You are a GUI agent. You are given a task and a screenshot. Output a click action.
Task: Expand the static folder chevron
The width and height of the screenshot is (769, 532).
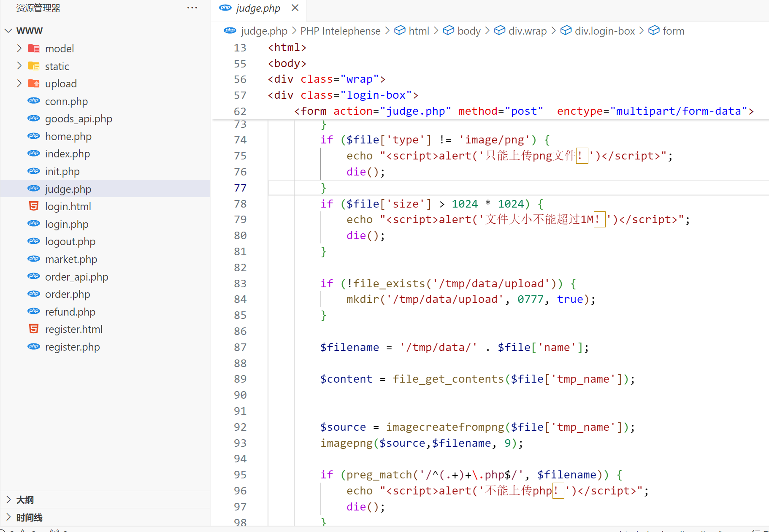(x=19, y=66)
